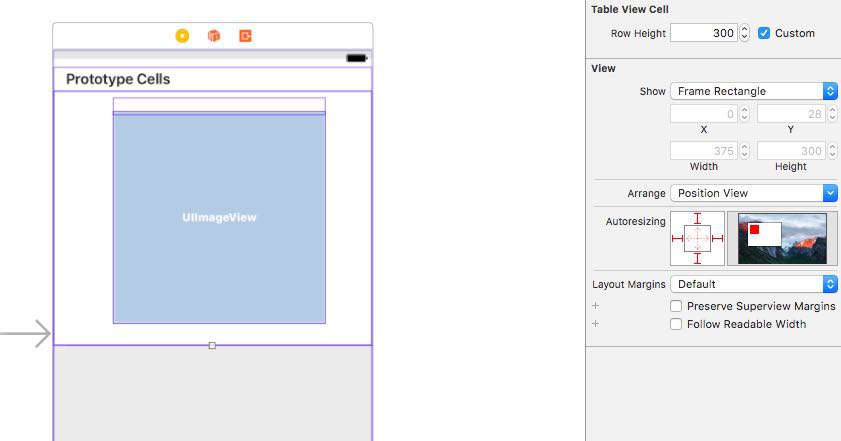Image resolution: width=841 pixels, height=441 pixels.
Task: Click the Y position stepper
Action: 832,114
